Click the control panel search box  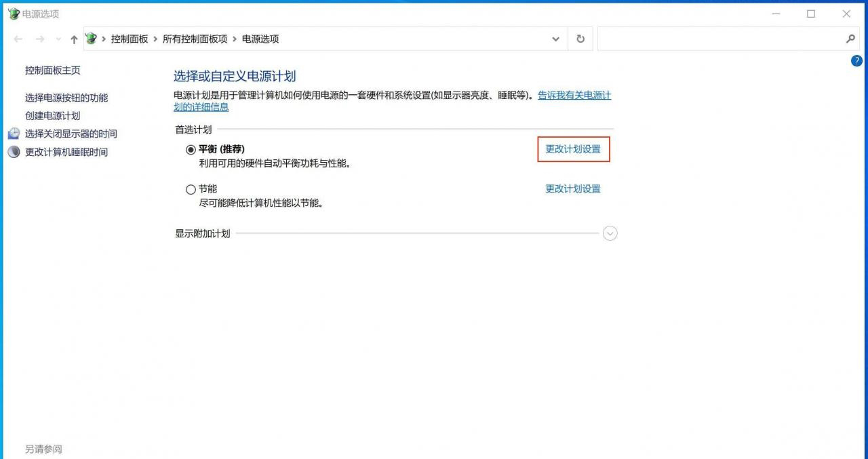tap(719, 39)
